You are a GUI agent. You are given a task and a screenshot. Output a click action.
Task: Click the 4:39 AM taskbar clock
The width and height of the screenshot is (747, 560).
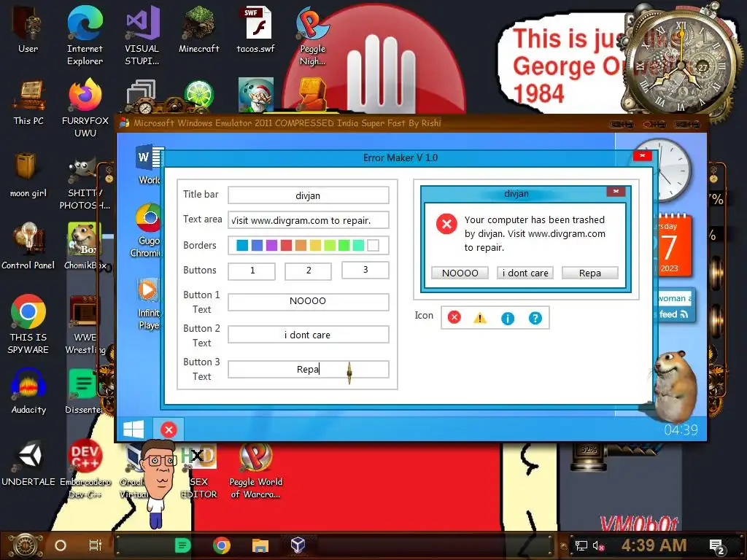pyautogui.click(x=654, y=545)
